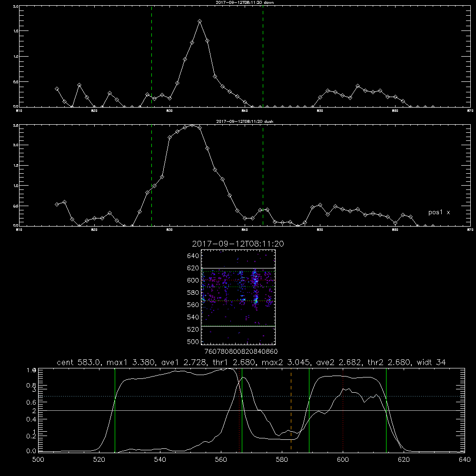The width and height of the screenshot is (476, 476).
Task: Click the left green dashed line in dusk plot
Action: pyautogui.click(x=151, y=175)
